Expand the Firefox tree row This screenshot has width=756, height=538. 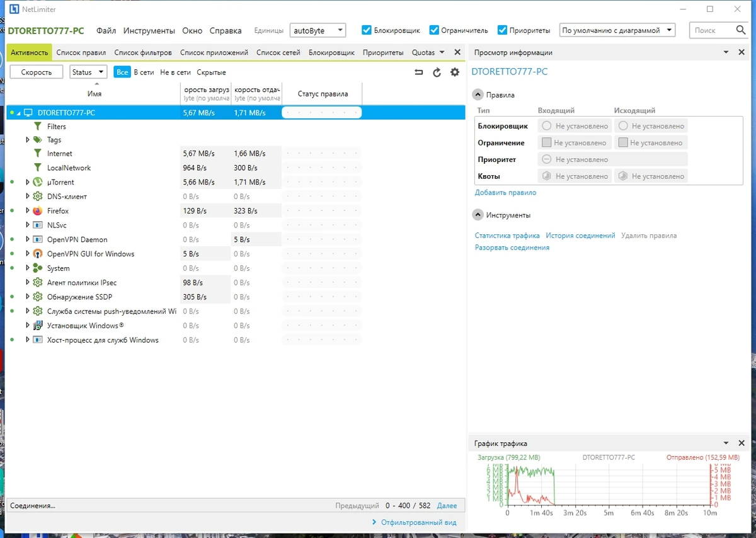click(28, 211)
